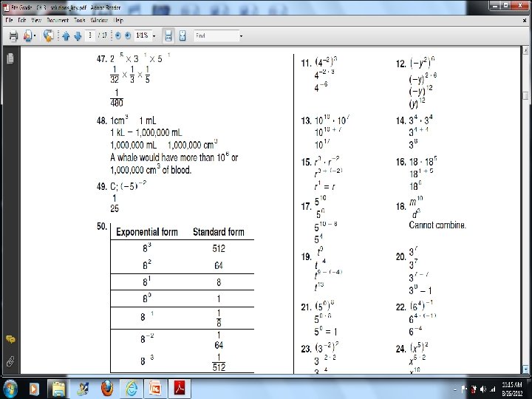Viewport: 532px width, 399px height.
Task: Go to previous page with the up arrow
Action: [x=66, y=35]
